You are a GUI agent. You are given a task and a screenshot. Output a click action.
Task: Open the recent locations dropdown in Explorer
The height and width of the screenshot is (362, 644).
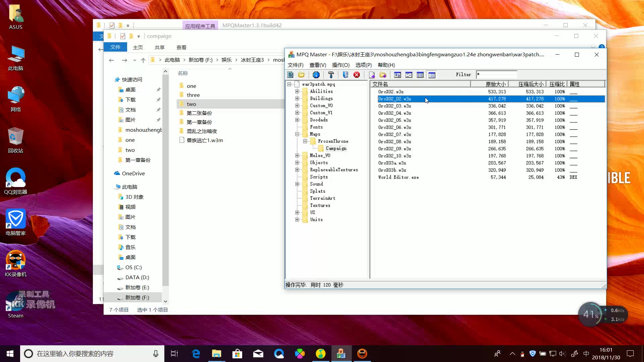pyautogui.click(x=135, y=60)
